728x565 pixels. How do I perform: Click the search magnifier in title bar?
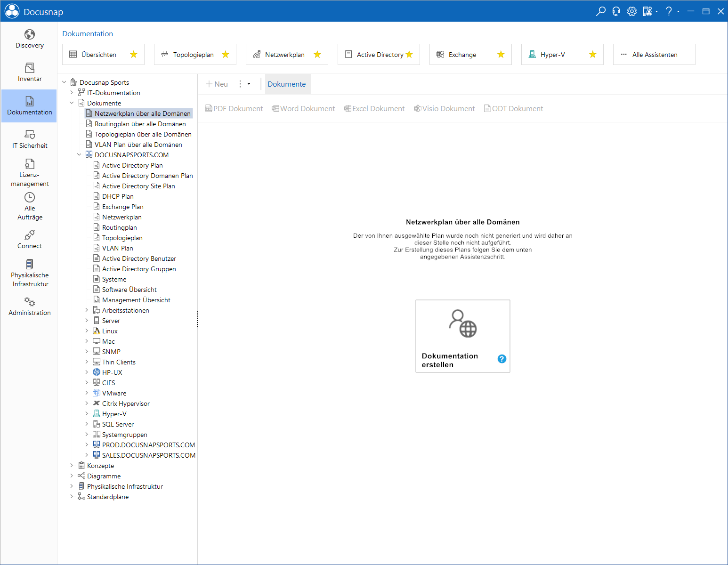pyautogui.click(x=600, y=11)
